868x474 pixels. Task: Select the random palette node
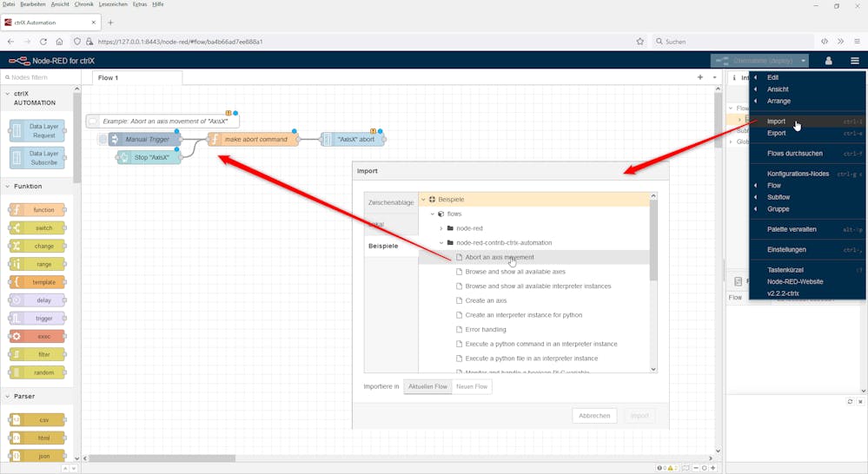coord(37,372)
